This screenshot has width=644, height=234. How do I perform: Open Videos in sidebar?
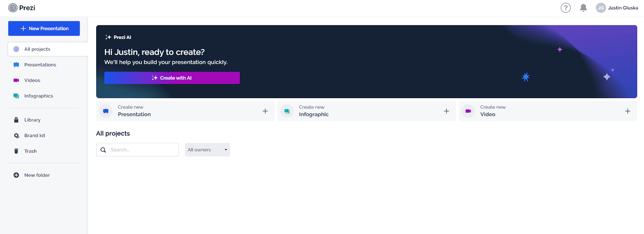[32, 80]
